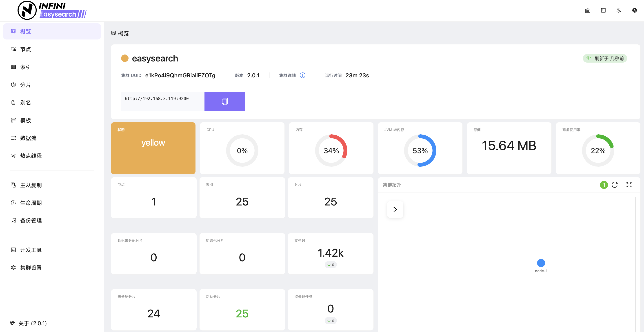This screenshot has height=332, width=644.
Task: Expand cluster topology to fullscreen
Action: pyautogui.click(x=629, y=185)
